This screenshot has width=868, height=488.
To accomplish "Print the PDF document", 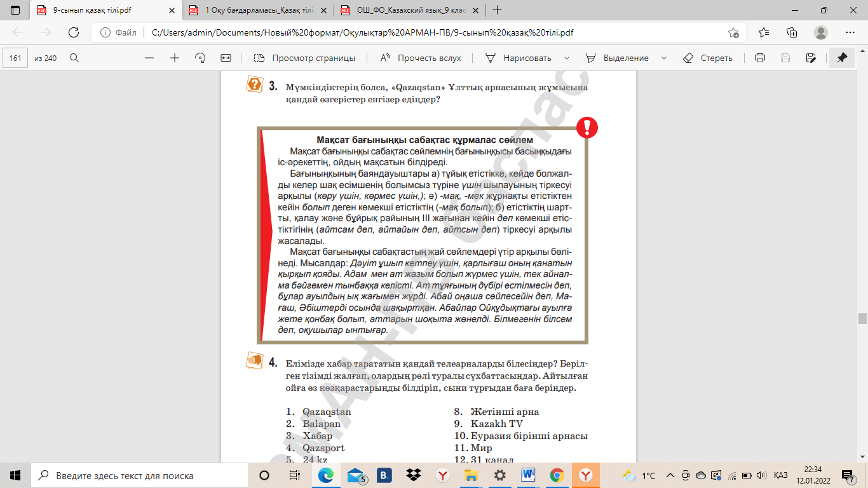I will (x=759, y=58).
